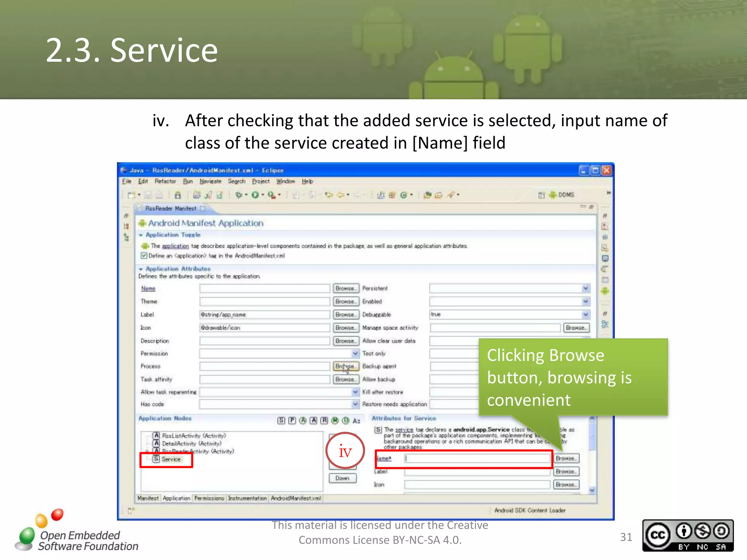Close the RssReader Manifest editor tab
Screen dimensions: 747x560
(x=202, y=208)
